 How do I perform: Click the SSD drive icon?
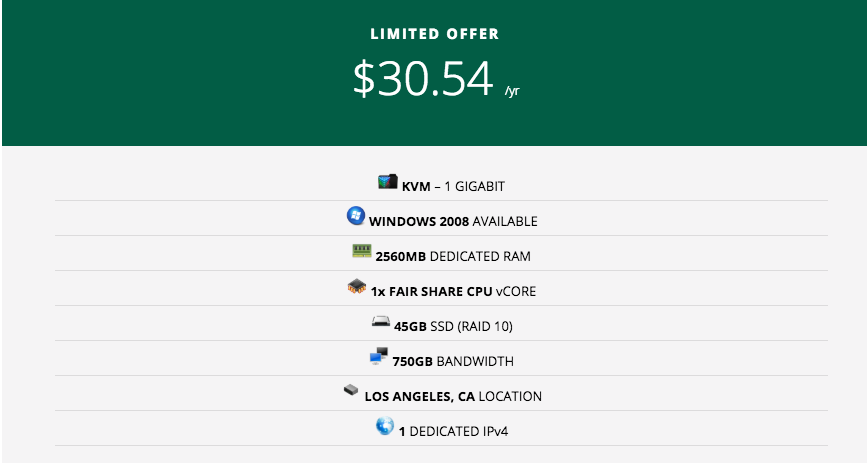point(380,323)
